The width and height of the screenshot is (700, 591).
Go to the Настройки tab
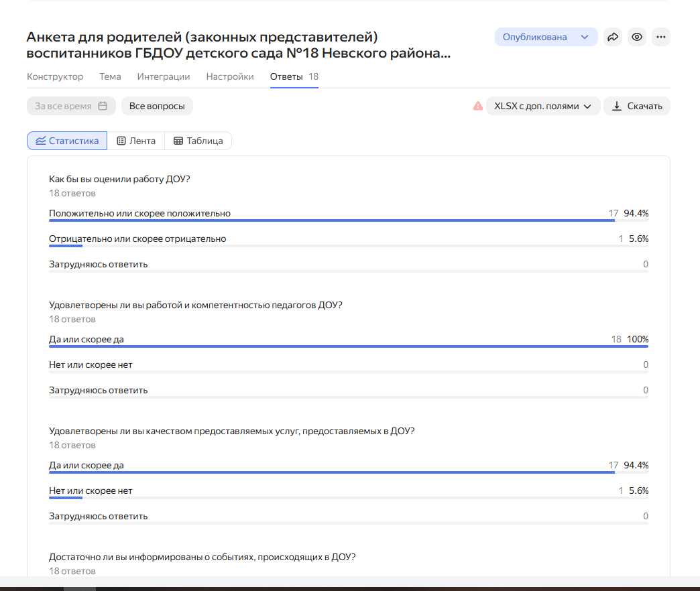pos(230,76)
